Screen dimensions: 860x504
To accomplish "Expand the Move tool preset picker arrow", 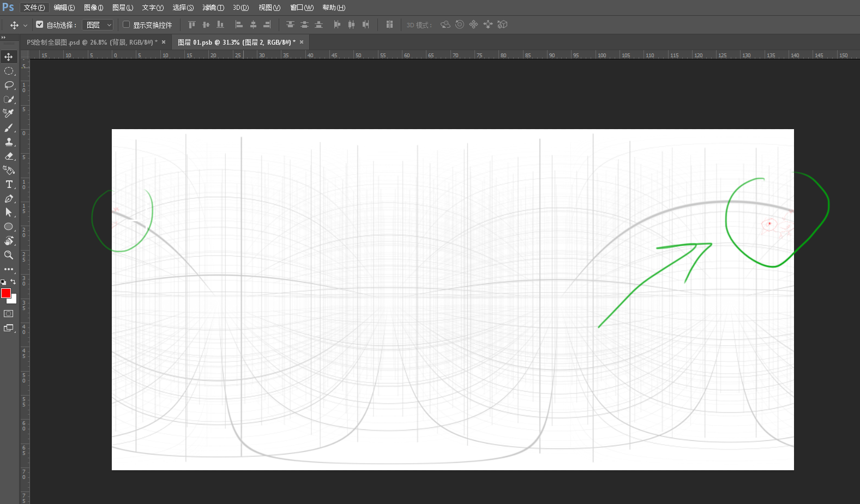I will point(25,25).
